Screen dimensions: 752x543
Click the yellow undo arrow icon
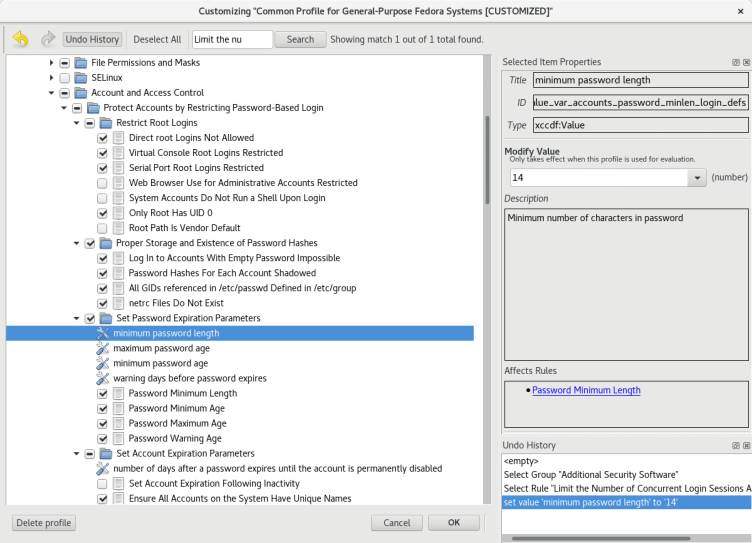21,39
